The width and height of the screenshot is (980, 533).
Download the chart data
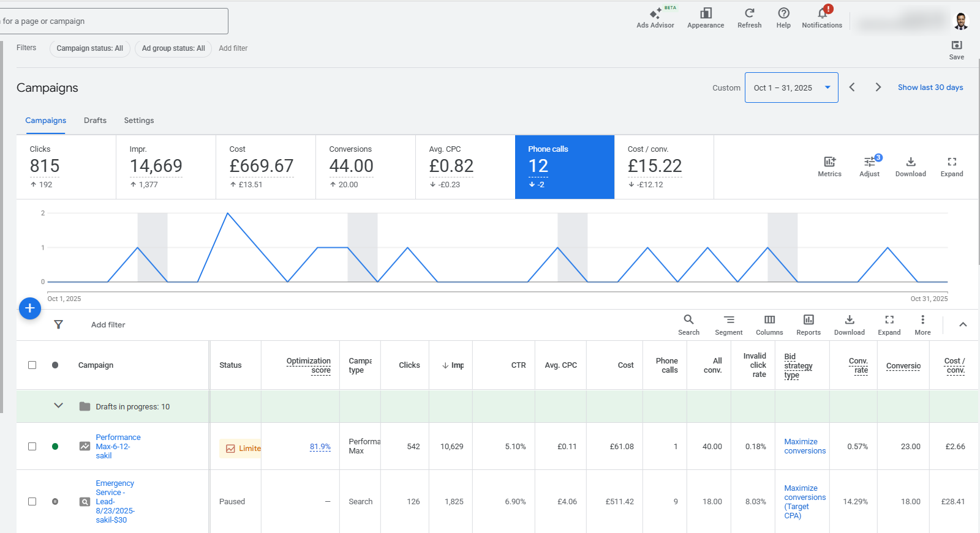[910, 166]
